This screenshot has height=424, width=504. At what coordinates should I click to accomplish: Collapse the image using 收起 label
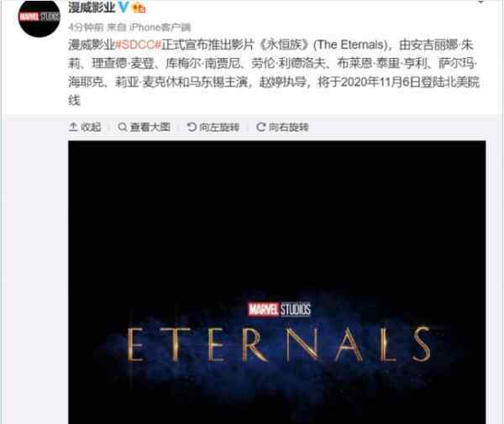coord(91,128)
